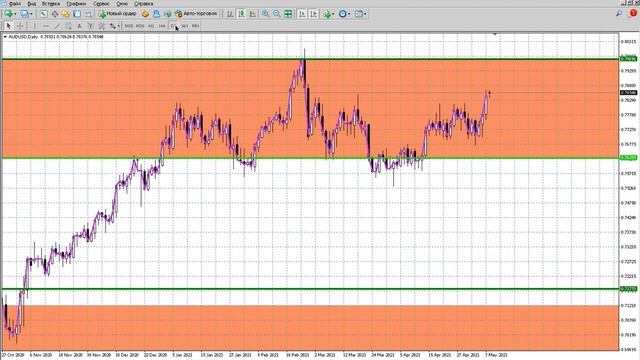Image resolution: width=640 pixels, height=360 pixels.
Task: Show the Navigator panel
Action: [66, 14]
